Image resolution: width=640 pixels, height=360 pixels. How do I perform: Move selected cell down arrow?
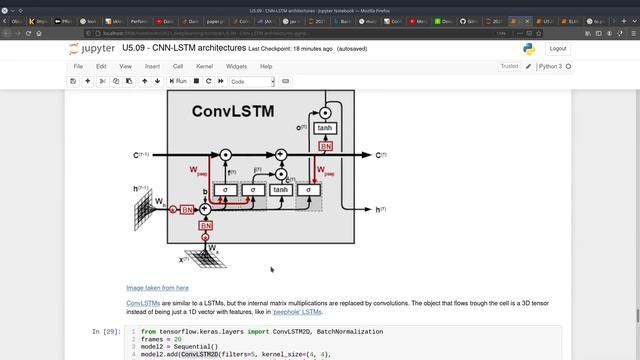(x=158, y=81)
